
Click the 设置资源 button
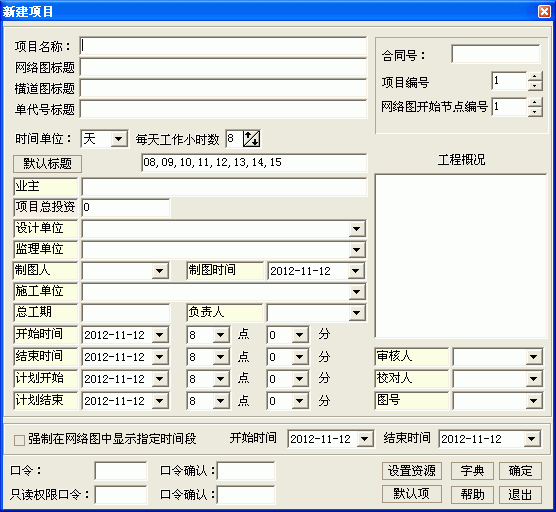tap(412, 471)
